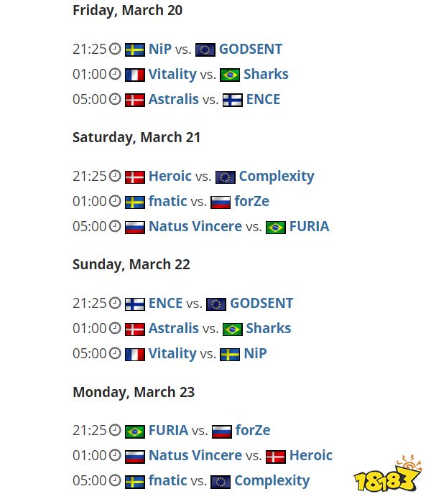Image resolution: width=431 pixels, height=504 pixels.
Task: Click the EU flag next to Complexity on Saturday
Action: pyautogui.click(x=225, y=177)
